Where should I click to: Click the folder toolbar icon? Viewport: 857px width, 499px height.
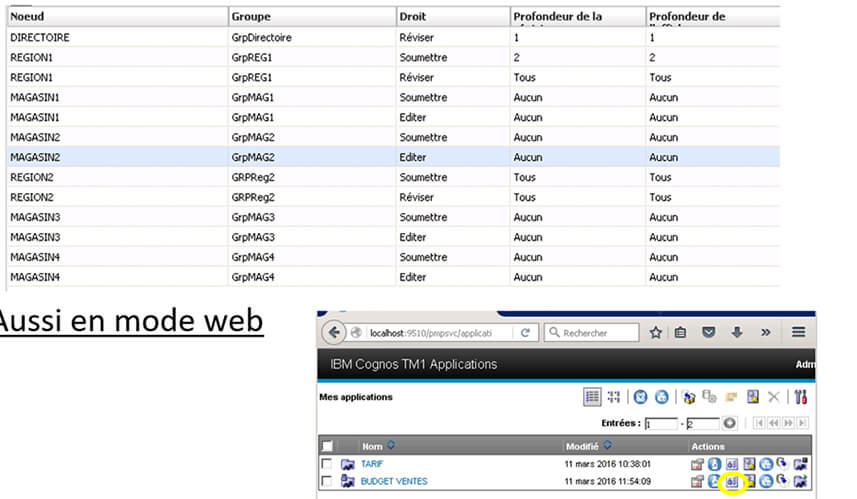731,397
